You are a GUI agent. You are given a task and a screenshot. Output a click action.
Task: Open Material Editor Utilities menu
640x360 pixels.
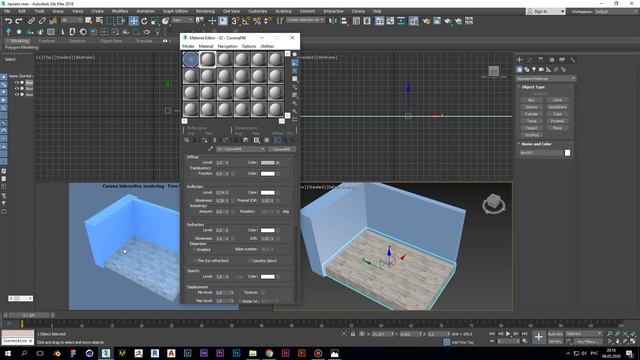point(267,47)
